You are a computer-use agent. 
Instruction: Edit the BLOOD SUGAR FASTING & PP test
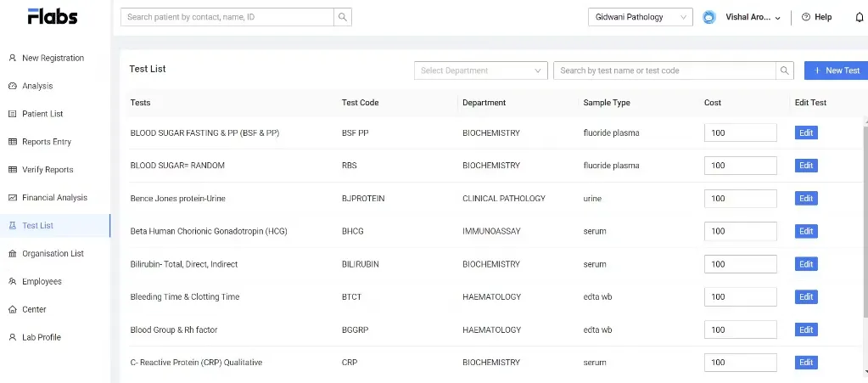[806, 133]
